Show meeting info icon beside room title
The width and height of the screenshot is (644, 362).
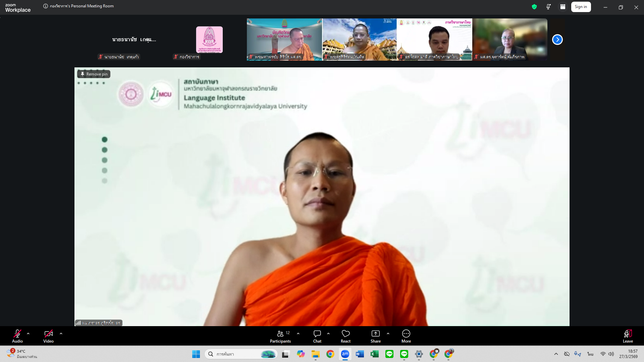pyautogui.click(x=46, y=6)
